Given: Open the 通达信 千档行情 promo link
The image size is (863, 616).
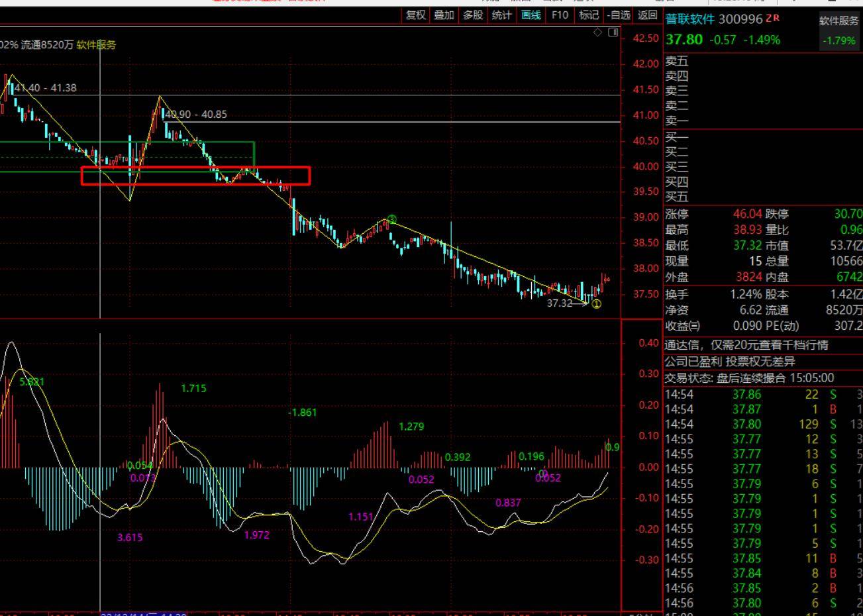Looking at the screenshot, I should [x=746, y=345].
